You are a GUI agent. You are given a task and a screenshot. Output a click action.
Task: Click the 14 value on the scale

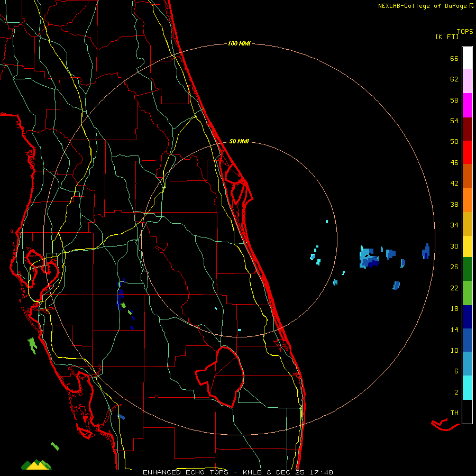[454, 329]
